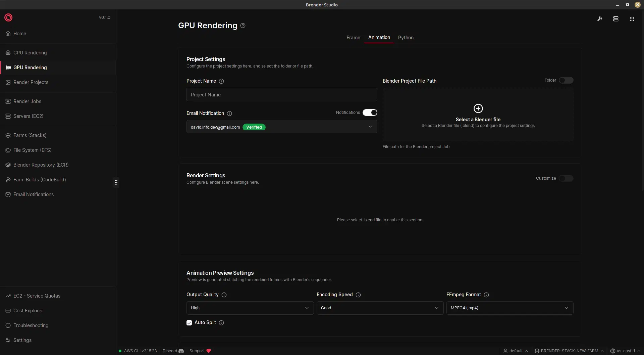Open Render Projects from sidebar
The height and width of the screenshot is (355, 644).
point(31,82)
